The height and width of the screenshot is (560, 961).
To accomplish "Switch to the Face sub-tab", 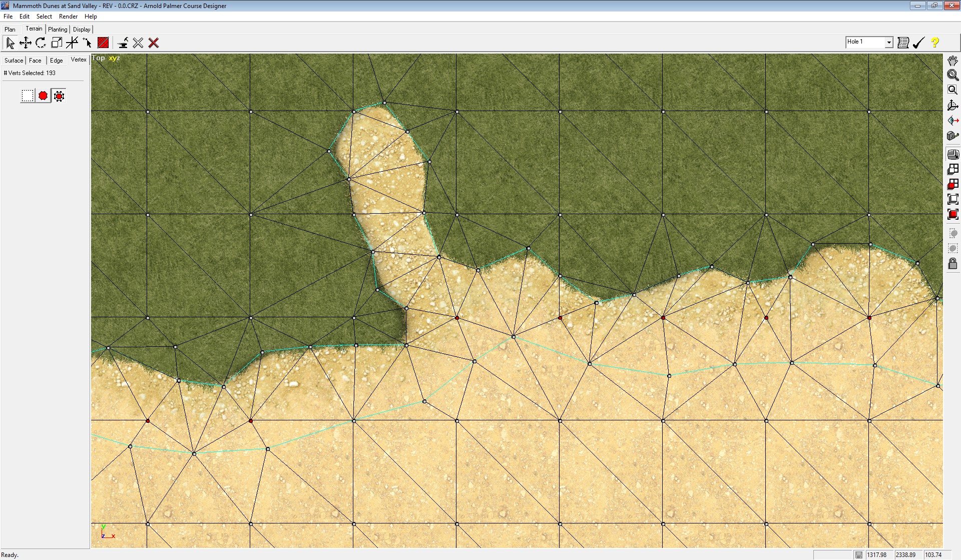I will pyautogui.click(x=35, y=61).
